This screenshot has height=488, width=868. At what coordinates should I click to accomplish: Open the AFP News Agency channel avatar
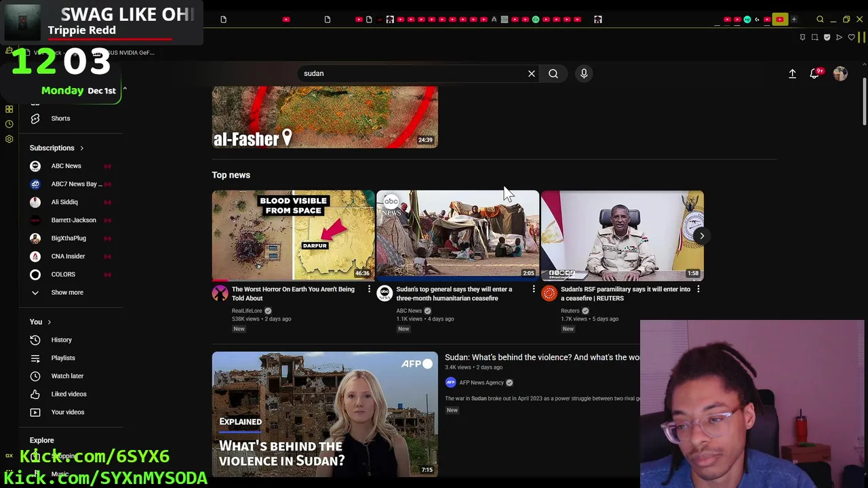click(x=450, y=382)
